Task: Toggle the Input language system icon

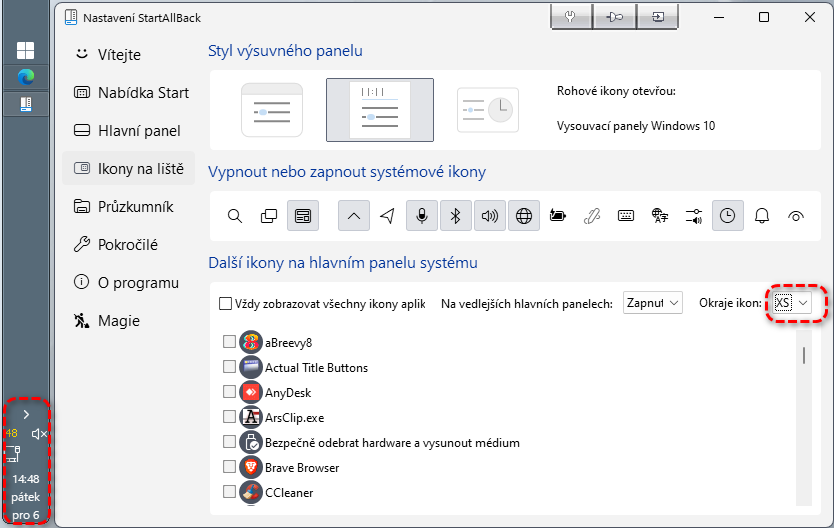Action: click(x=660, y=216)
